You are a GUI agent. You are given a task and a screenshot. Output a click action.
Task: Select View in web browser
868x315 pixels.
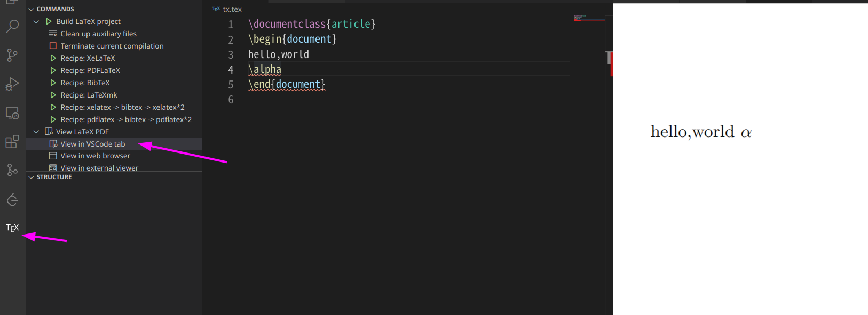tap(95, 156)
